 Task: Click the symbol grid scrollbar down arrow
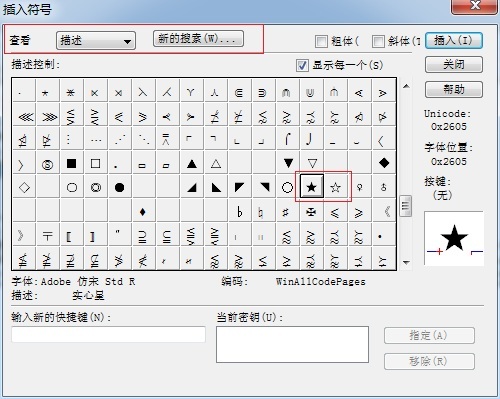406,263
